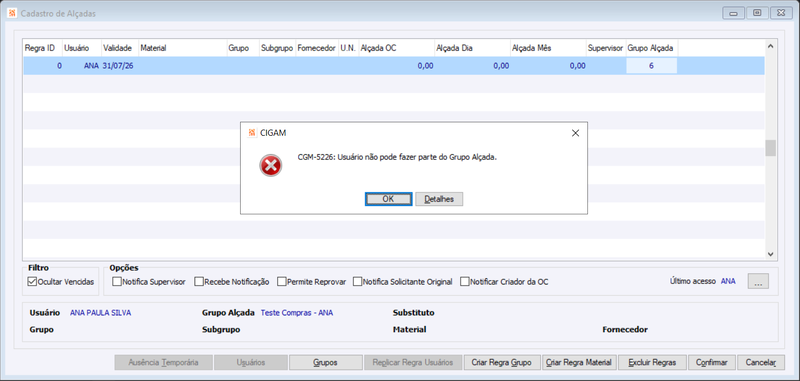Image resolution: width=800 pixels, height=381 pixels.
Task: Click the Alçada Dia column header
Action: pos(472,48)
